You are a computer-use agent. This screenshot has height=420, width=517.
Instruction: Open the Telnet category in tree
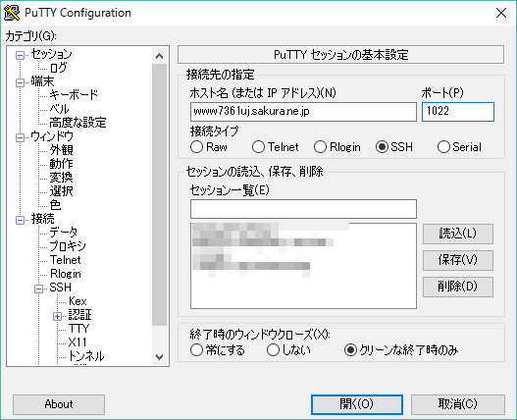pos(66,260)
